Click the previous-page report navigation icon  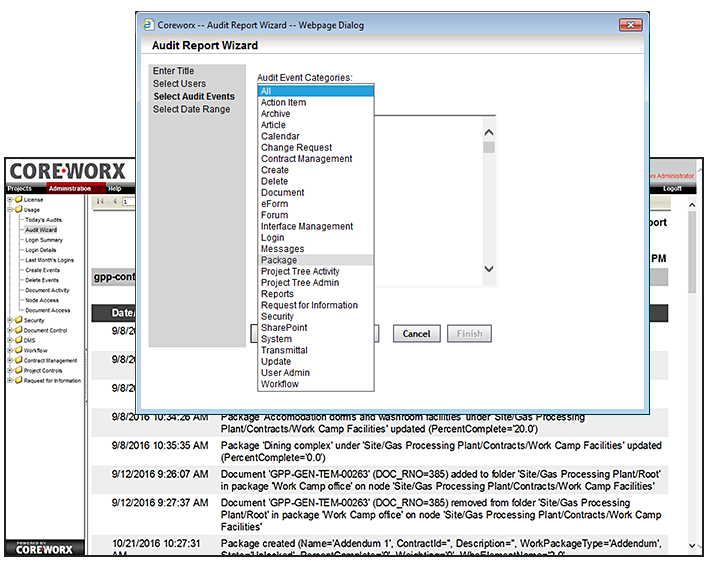[x=114, y=201]
